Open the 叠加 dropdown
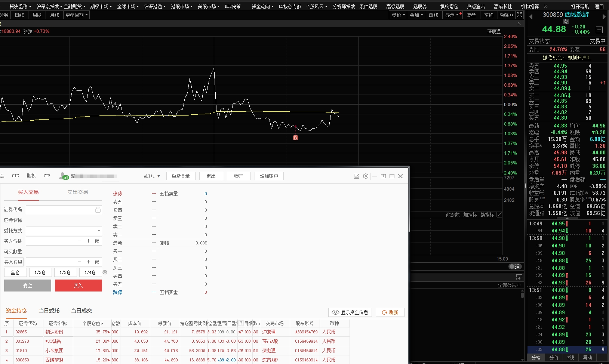 click(x=416, y=15)
